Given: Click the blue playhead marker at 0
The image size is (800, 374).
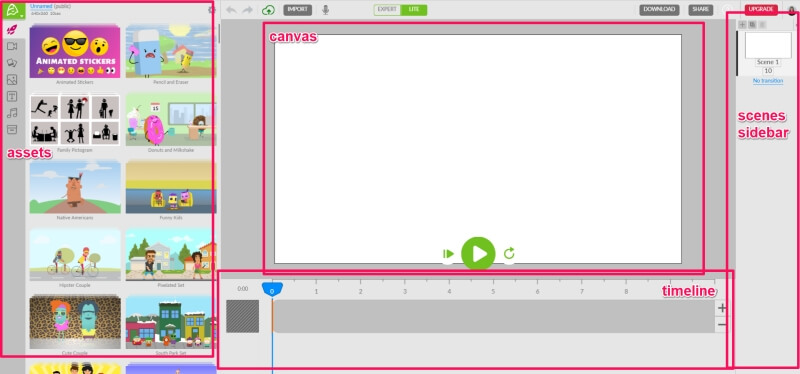Looking at the screenshot, I should tap(272, 290).
